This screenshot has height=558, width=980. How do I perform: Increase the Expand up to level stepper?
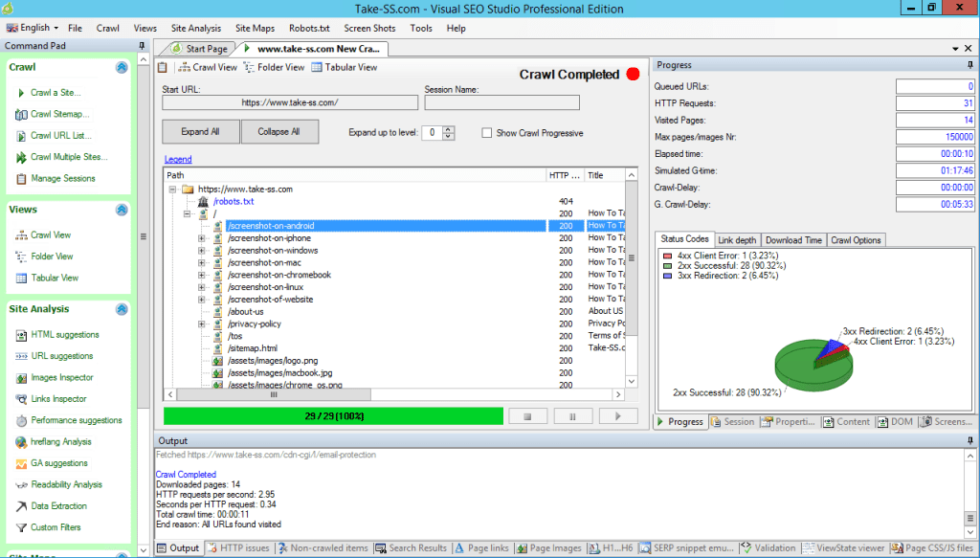[x=448, y=129]
